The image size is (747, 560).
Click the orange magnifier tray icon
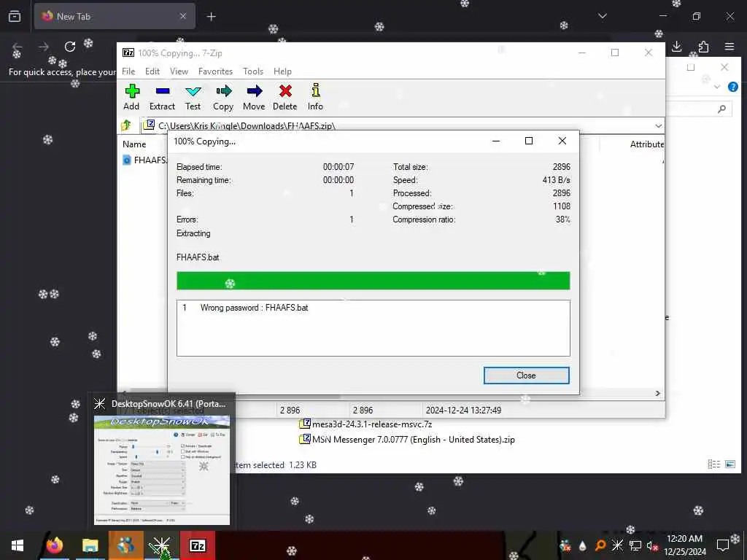600,545
